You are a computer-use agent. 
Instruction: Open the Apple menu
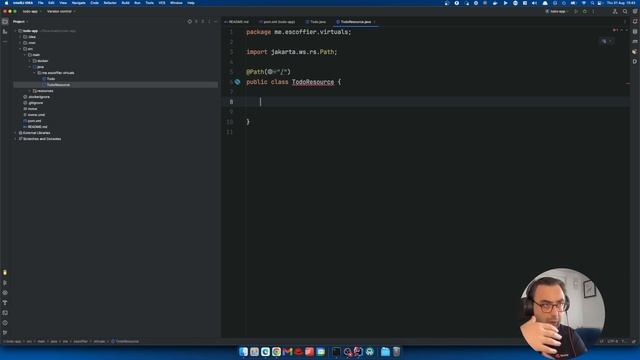[x=6, y=3]
